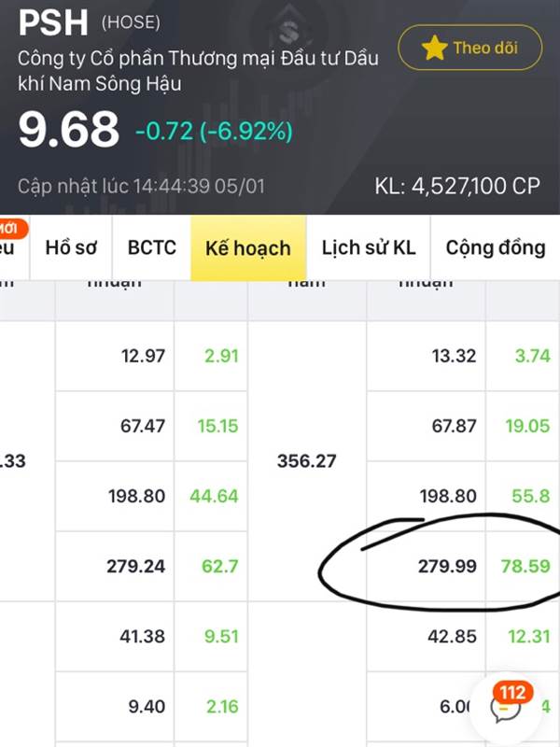The image size is (560, 747).
Task: Select the 67.47 table cell
Action: click(x=115, y=426)
